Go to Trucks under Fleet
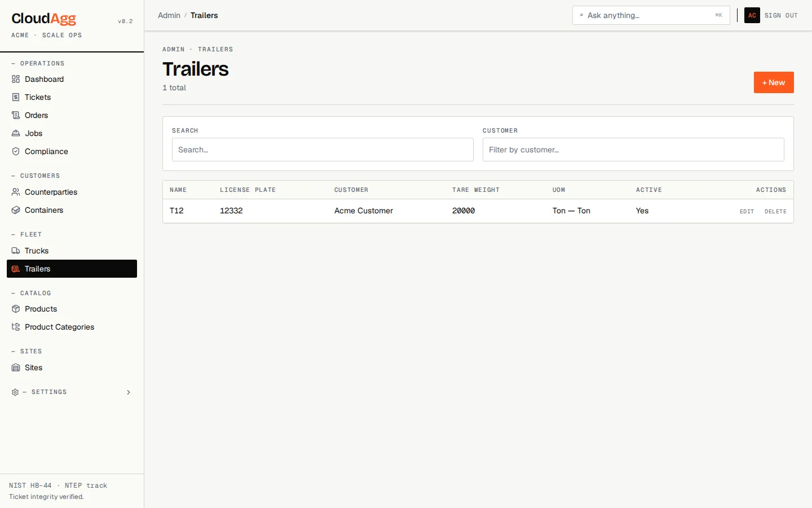 click(x=72, y=251)
